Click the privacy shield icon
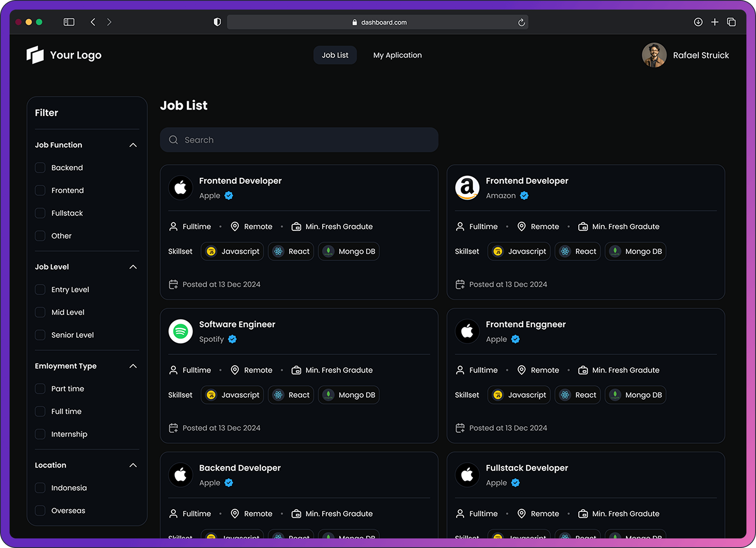The image size is (756, 548). [217, 22]
